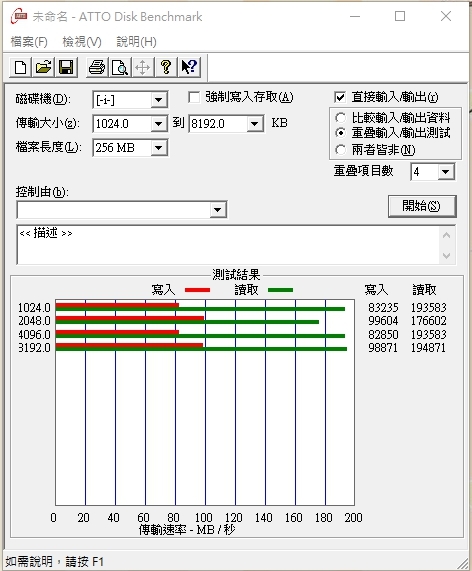Click the 開始(S) start button

422,206
